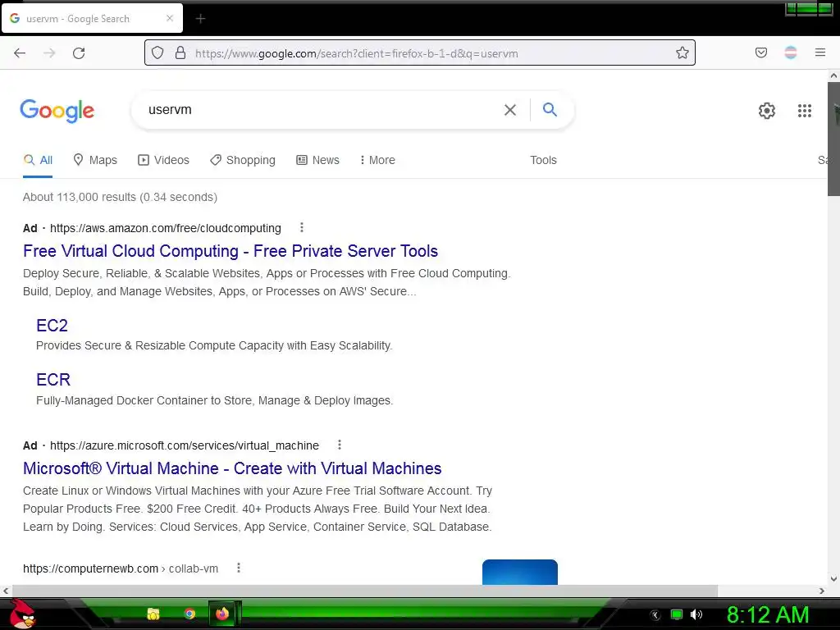Click the scroll left arrow
840x630 pixels.
6,591
